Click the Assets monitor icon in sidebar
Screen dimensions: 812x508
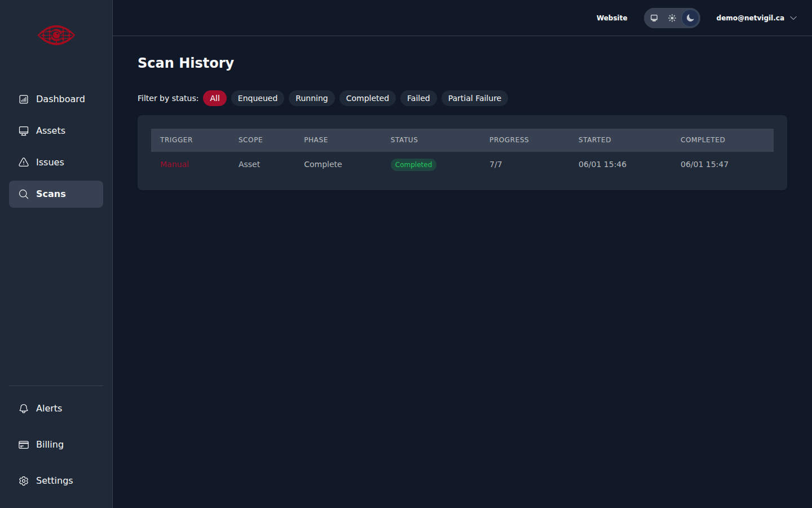[24, 131]
